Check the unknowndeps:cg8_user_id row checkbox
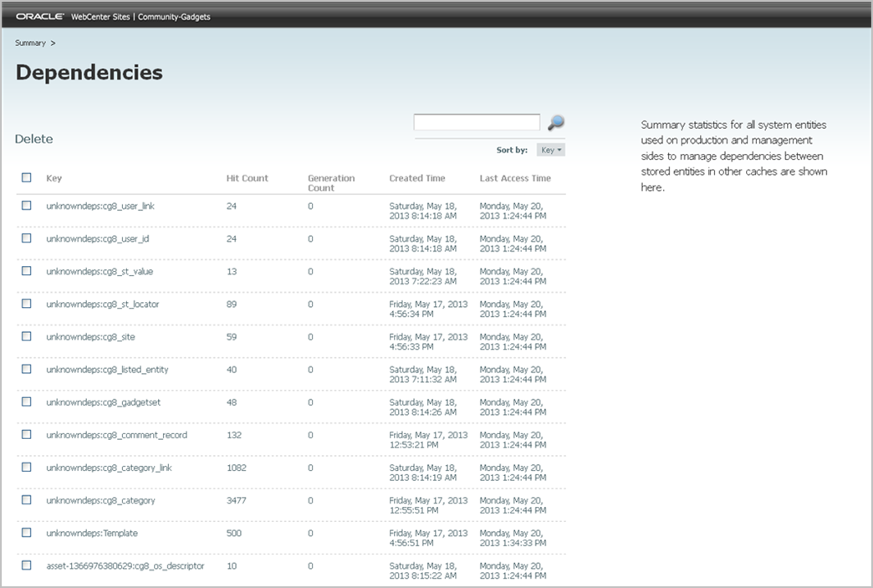This screenshot has height=588, width=873. pyautogui.click(x=26, y=238)
